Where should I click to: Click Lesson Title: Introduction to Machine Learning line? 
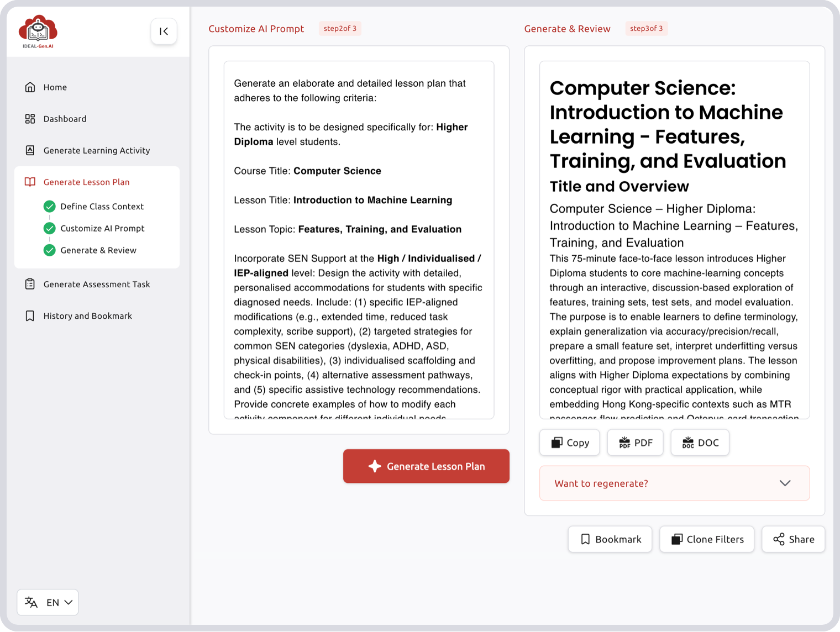point(343,200)
